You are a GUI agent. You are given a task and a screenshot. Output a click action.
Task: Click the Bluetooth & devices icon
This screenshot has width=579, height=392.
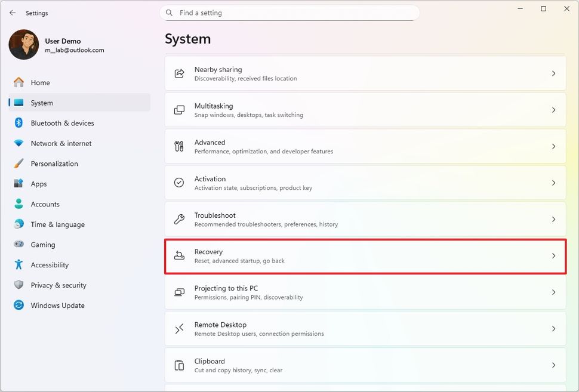(x=19, y=123)
